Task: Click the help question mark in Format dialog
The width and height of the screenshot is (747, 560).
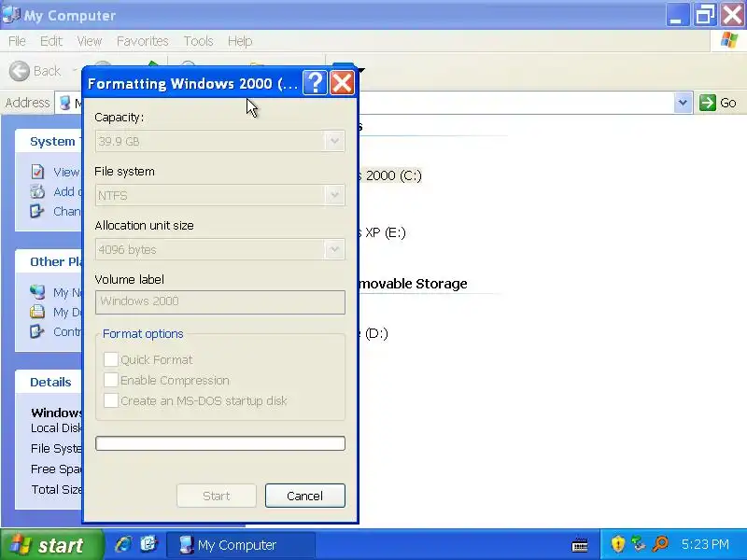Action: [x=315, y=83]
